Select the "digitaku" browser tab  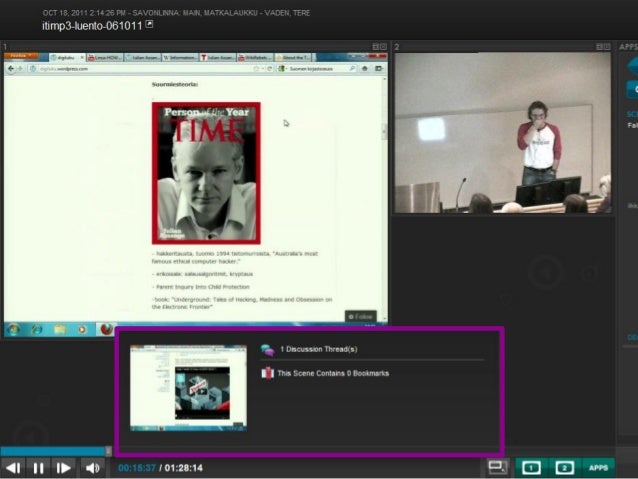(67, 58)
